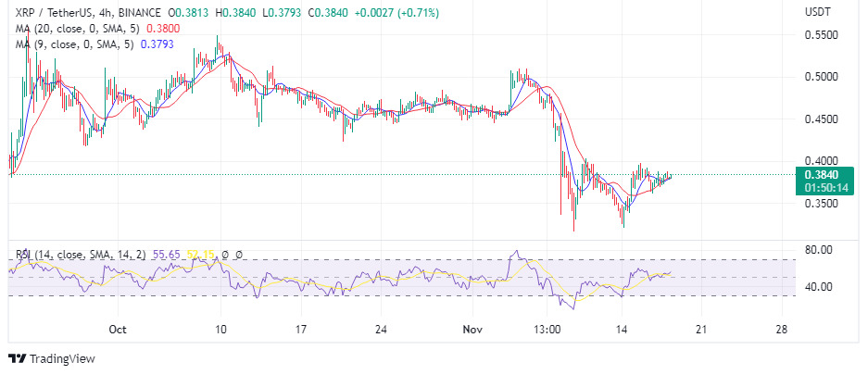This screenshot has width=868, height=375.
Task: Click the TradingView logo icon
Action: (x=18, y=358)
